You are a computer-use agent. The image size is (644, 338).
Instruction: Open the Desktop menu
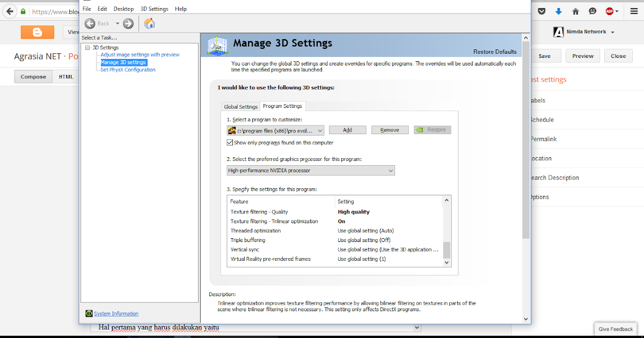tap(123, 9)
